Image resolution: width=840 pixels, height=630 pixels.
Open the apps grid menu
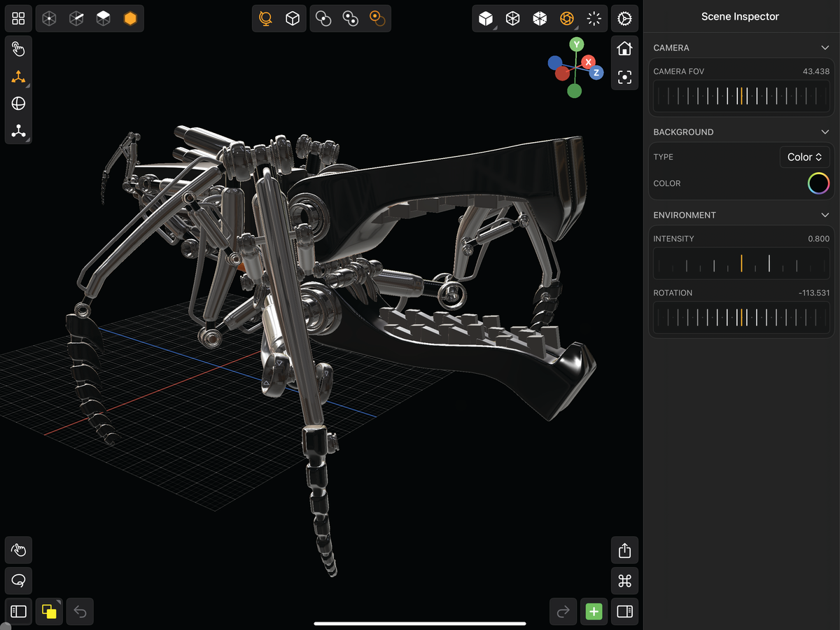(x=18, y=18)
